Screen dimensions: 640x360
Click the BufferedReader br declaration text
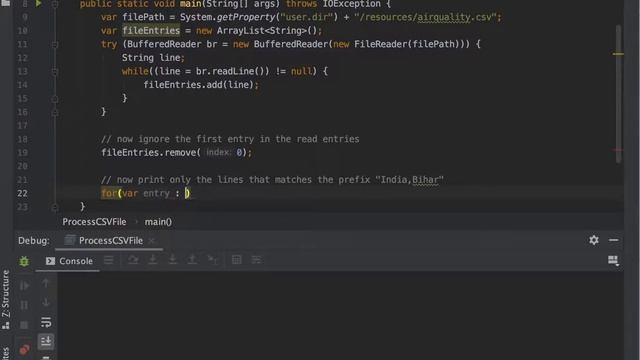point(172,44)
